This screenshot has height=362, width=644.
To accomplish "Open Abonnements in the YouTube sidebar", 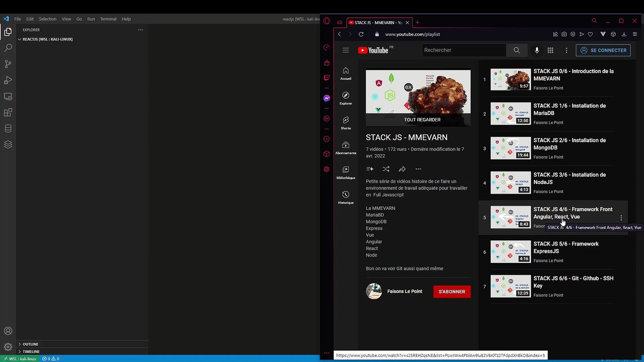I will tap(346, 148).
